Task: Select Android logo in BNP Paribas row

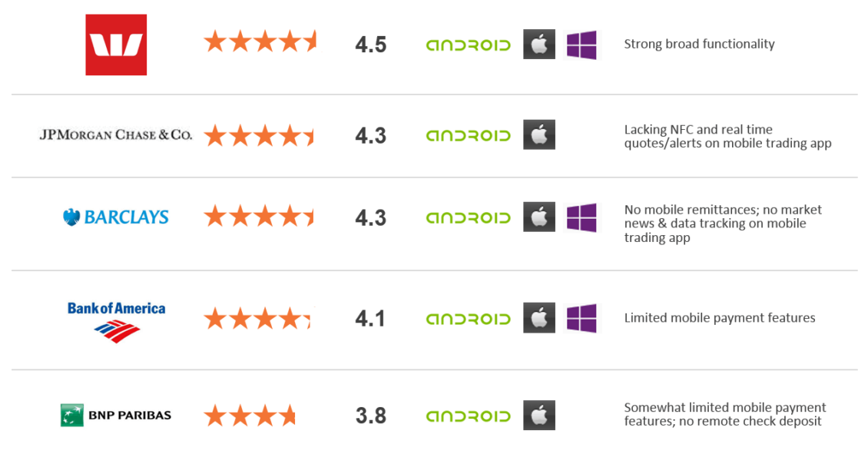Action: pyautogui.click(x=469, y=416)
